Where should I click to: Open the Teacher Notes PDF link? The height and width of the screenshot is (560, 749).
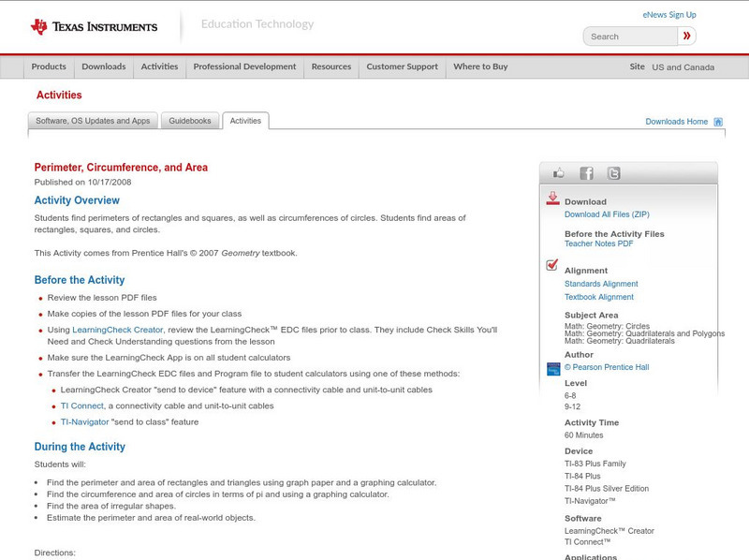[x=598, y=243]
